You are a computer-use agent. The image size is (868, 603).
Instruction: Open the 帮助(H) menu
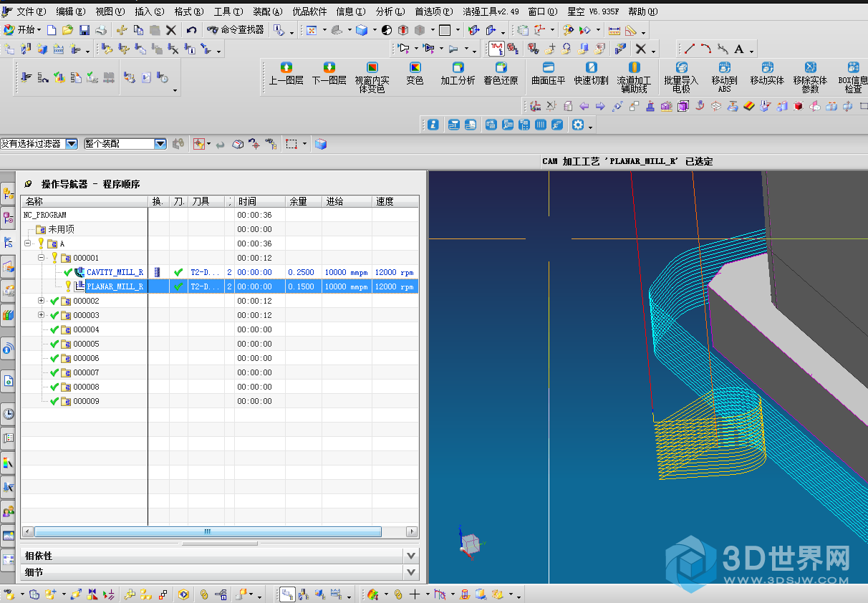(642, 11)
